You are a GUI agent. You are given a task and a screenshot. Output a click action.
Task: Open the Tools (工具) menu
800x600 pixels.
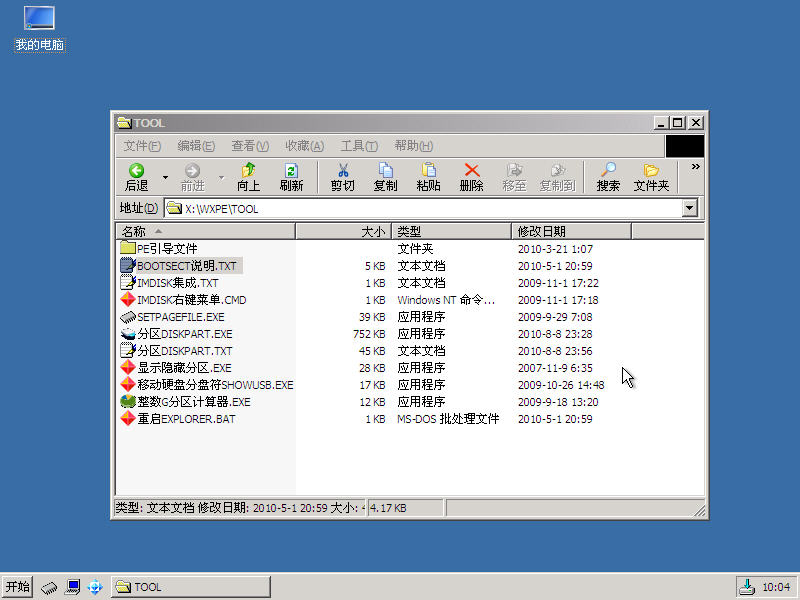[x=358, y=146]
